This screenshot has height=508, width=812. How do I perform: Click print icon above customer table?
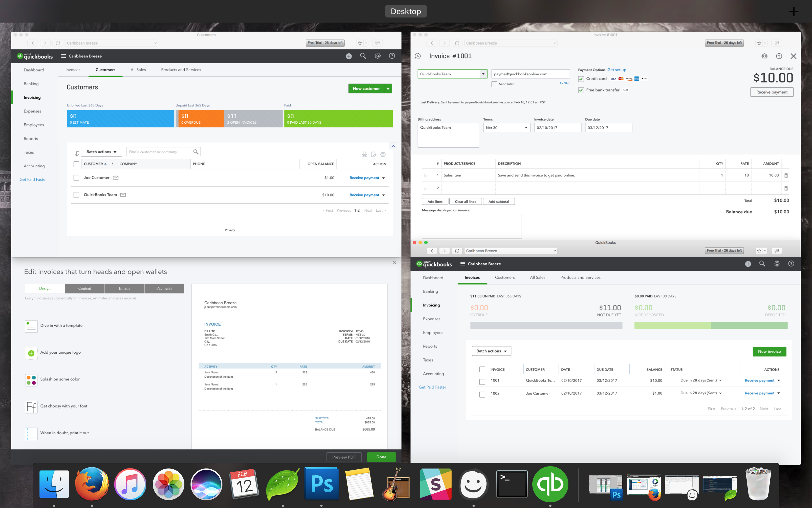pos(364,155)
